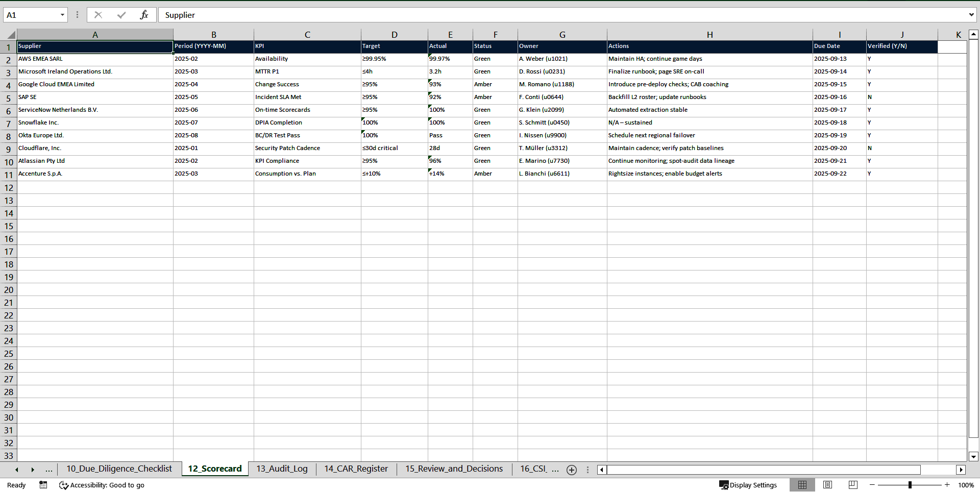Viewport: 980px width, 492px height.
Task: Select row 5 header
Action: tap(9, 98)
